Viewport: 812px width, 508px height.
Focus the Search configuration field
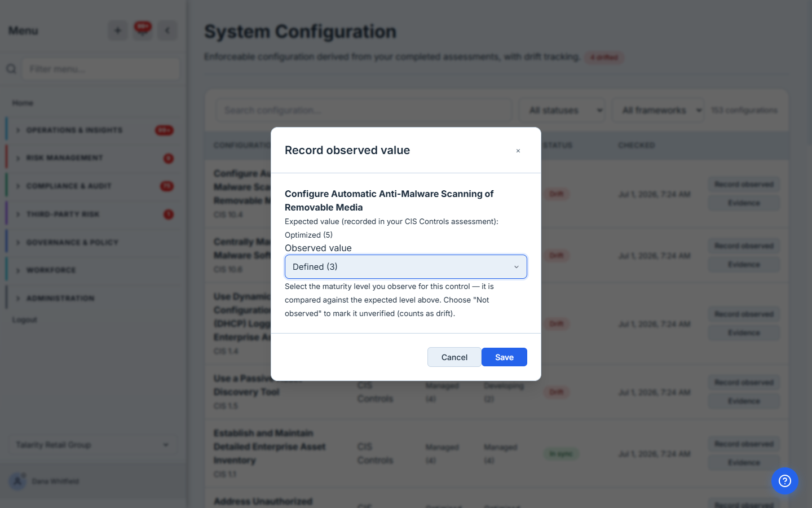point(364,110)
